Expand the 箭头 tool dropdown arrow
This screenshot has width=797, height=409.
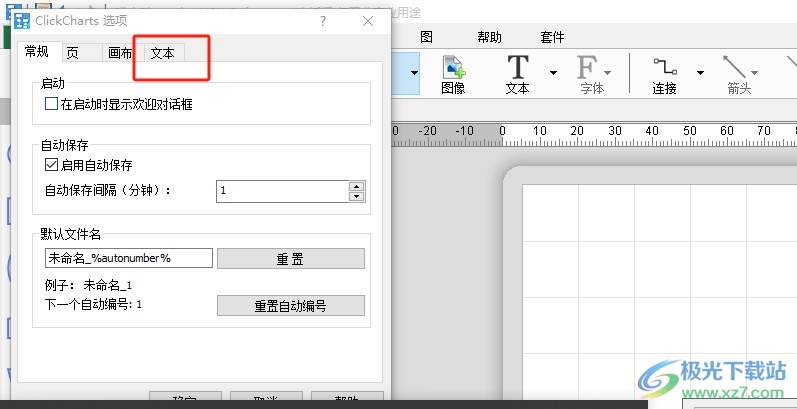(754, 73)
